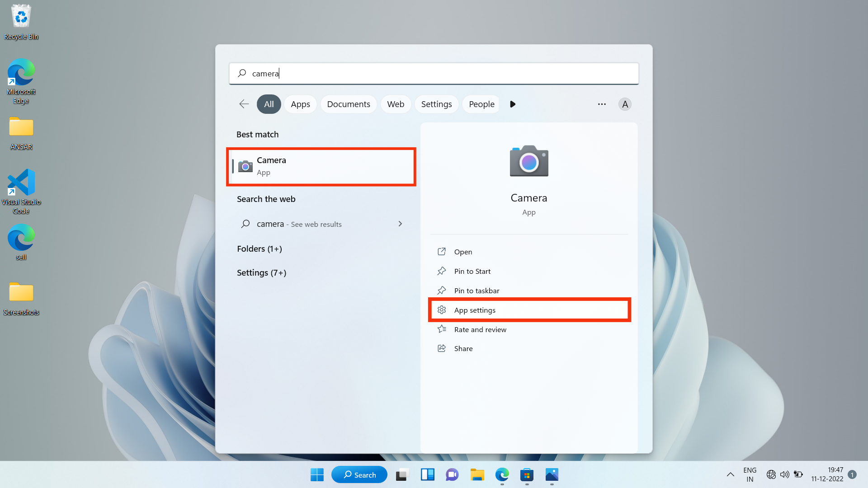Click the chevron next to See web results

pos(400,224)
